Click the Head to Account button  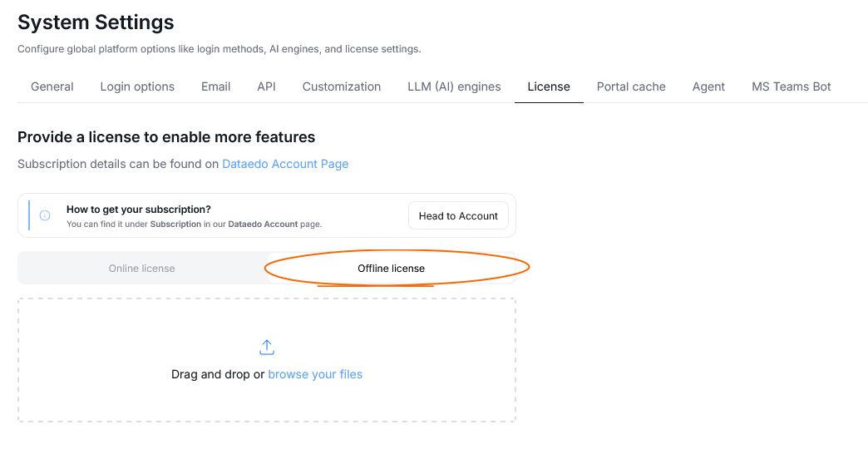[458, 216]
